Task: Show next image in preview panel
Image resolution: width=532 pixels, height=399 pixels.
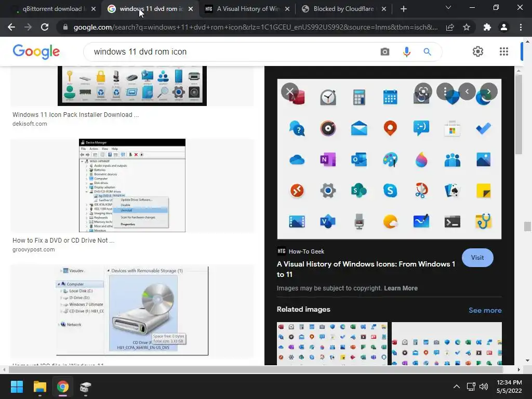Action: [488, 91]
